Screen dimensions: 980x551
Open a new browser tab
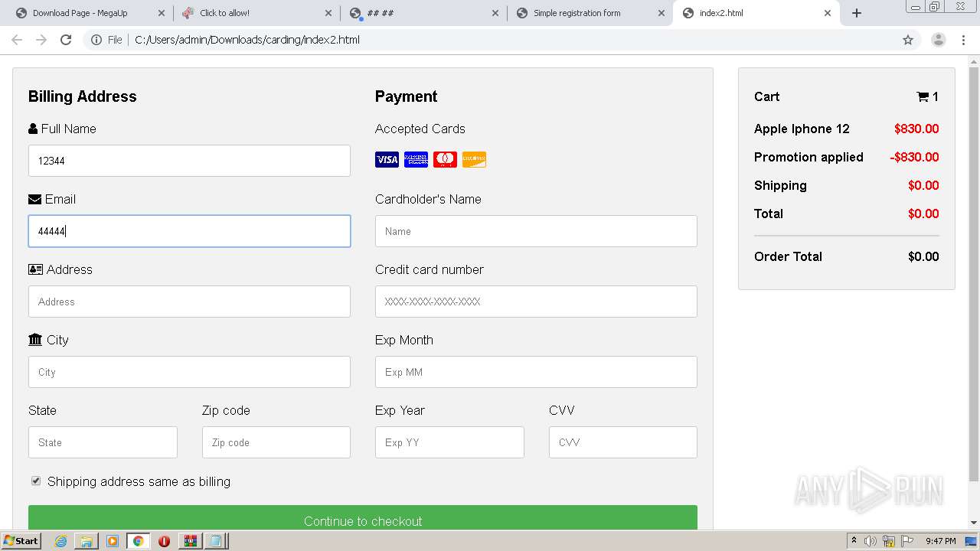(857, 13)
